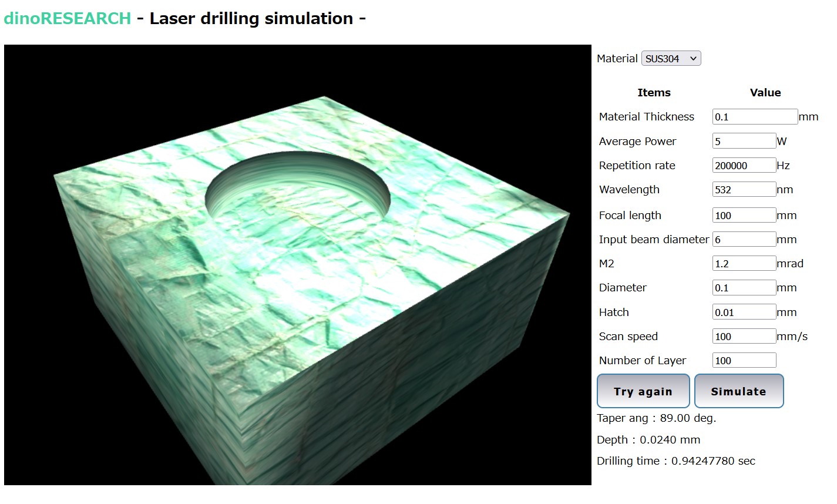Click the Taper ang result text
The width and height of the screenshot is (837, 504).
[x=656, y=418]
